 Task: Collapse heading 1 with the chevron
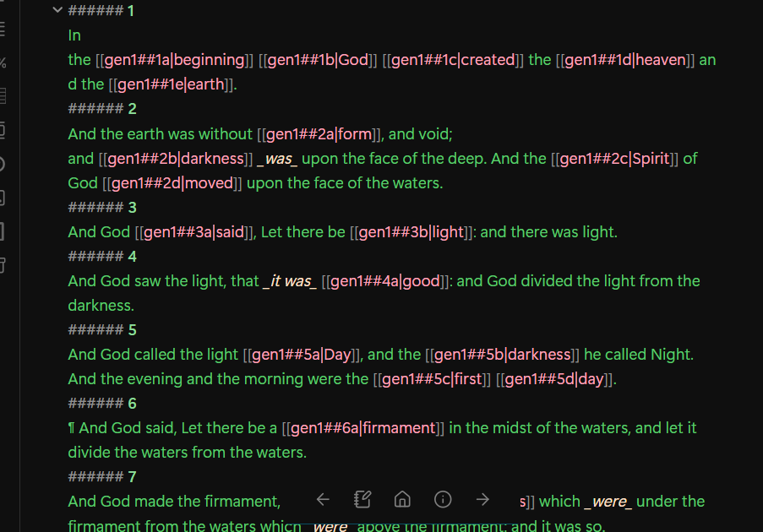click(x=57, y=10)
